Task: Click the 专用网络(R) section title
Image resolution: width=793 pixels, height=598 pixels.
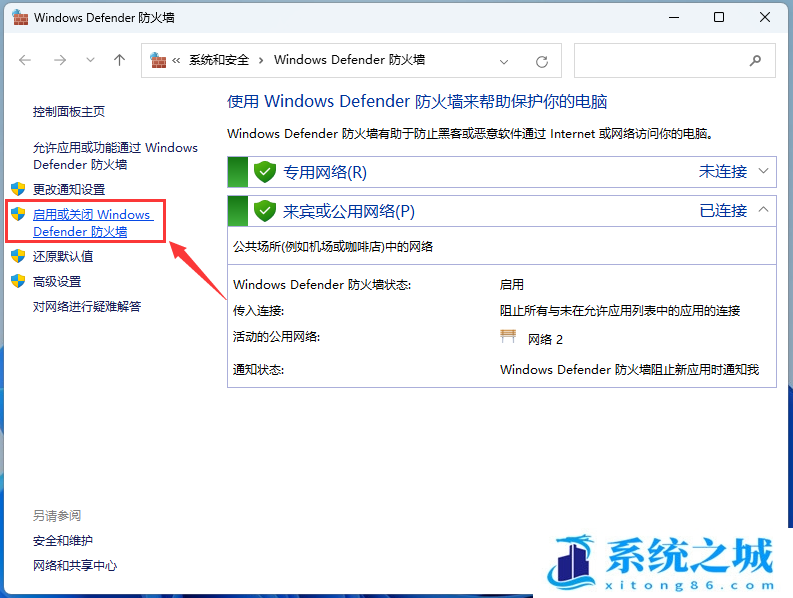Action: coord(325,172)
